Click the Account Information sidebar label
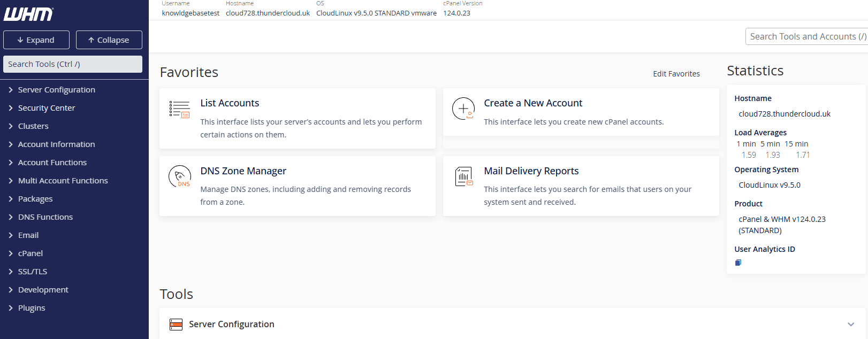Screen dimensions: 868x339 click(x=57, y=144)
